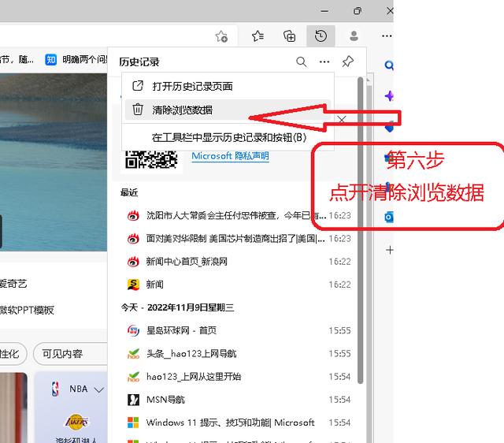
Task: Click the history panel vertical scrollbar
Action: click(x=361, y=230)
